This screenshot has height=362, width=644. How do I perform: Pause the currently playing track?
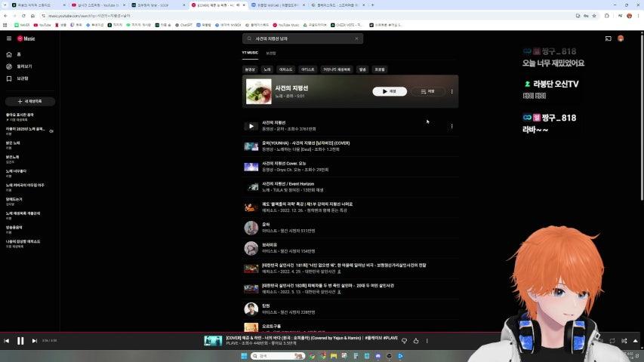click(20, 341)
